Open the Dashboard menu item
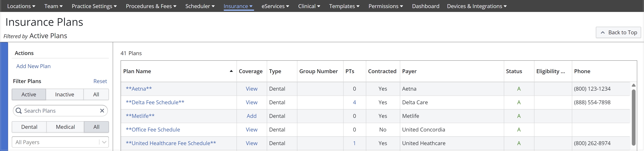This screenshot has width=644, height=151. (425, 6)
